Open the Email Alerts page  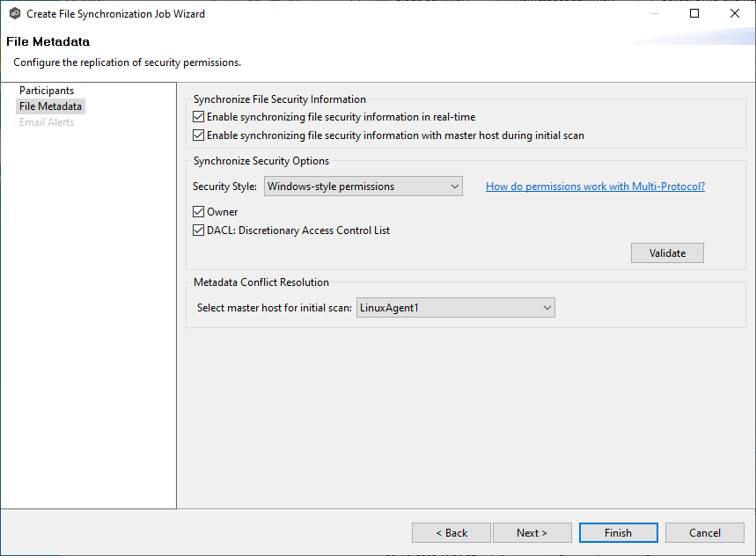tap(46, 121)
